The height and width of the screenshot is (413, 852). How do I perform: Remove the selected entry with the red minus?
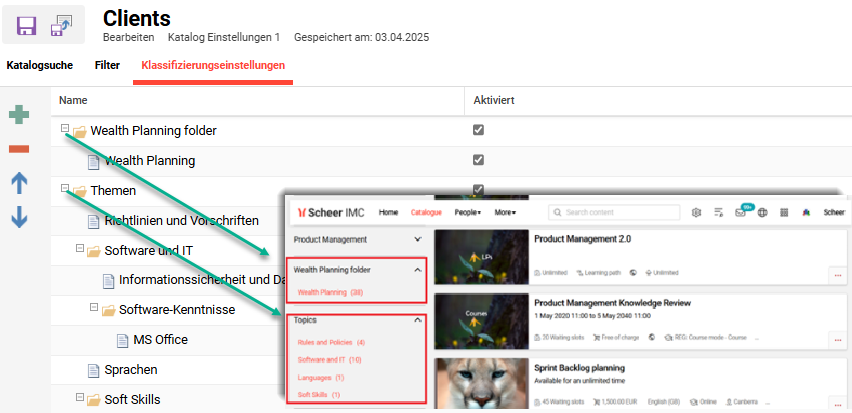[19, 149]
